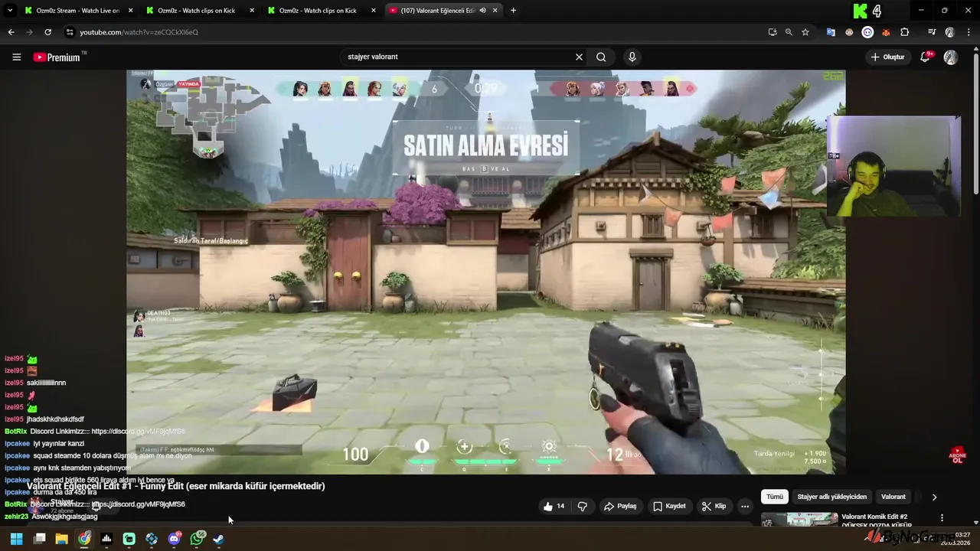Image resolution: width=980 pixels, height=551 pixels.
Task: View site information icon in address bar
Action: [x=70, y=32]
